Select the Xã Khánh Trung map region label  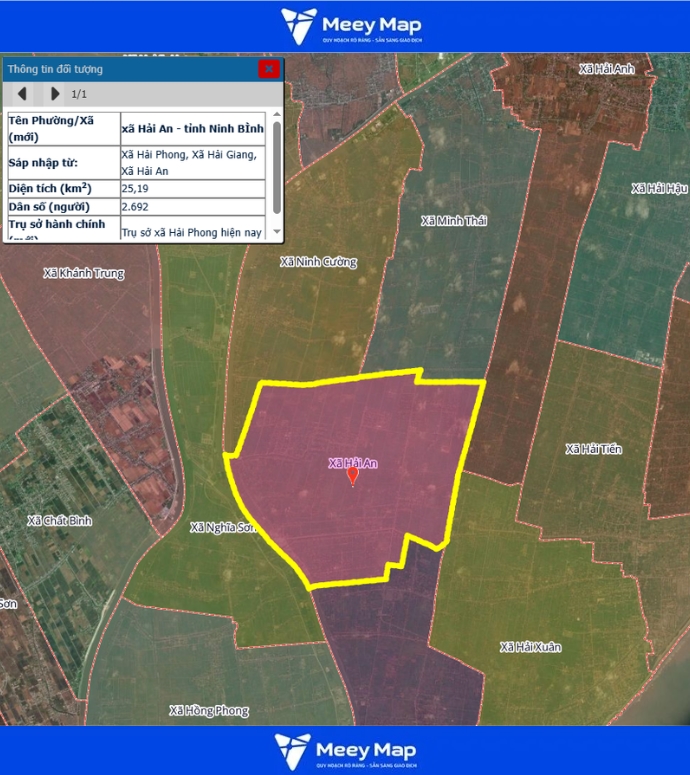click(x=84, y=273)
